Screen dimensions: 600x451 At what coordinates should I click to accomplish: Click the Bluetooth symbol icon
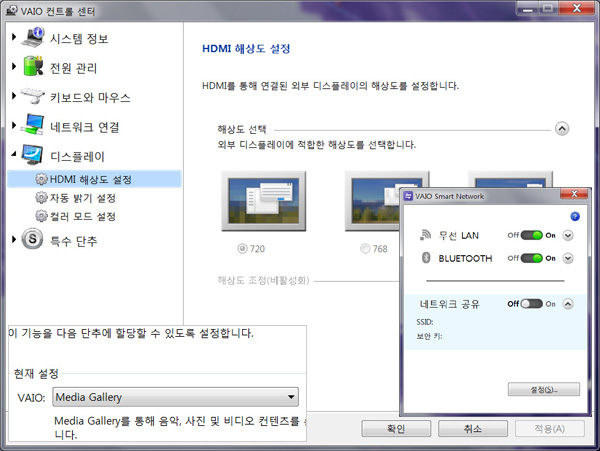pos(426,258)
